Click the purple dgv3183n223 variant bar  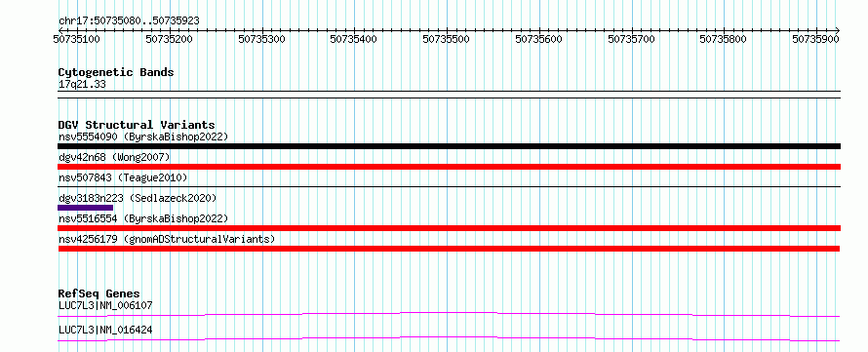pos(85,208)
